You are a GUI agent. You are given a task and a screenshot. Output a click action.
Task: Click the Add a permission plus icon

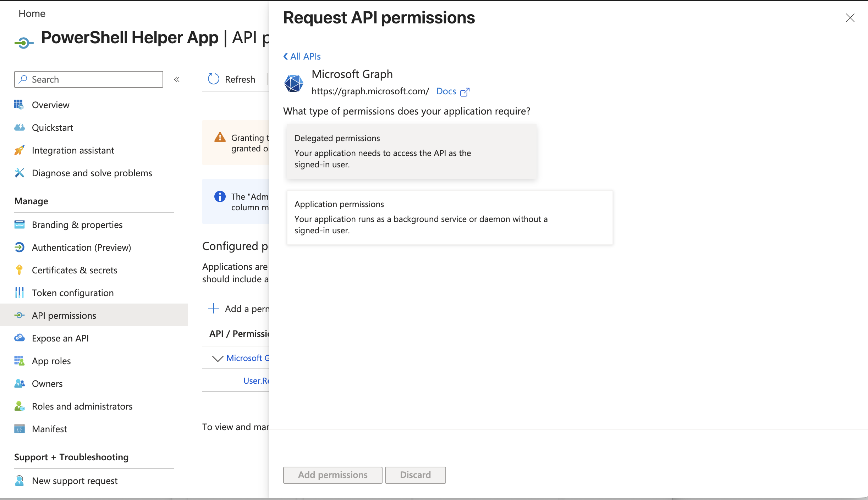tap(214, 309)
